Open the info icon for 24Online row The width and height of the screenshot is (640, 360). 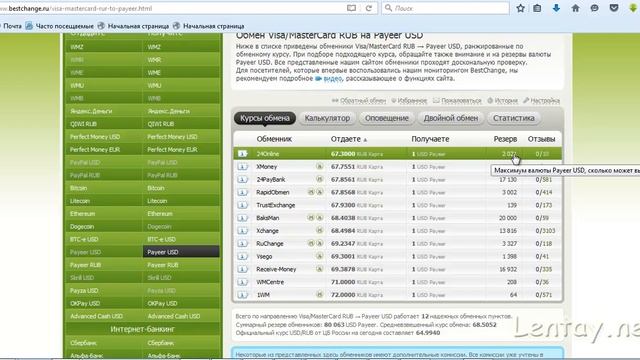(x=242, y=154)
